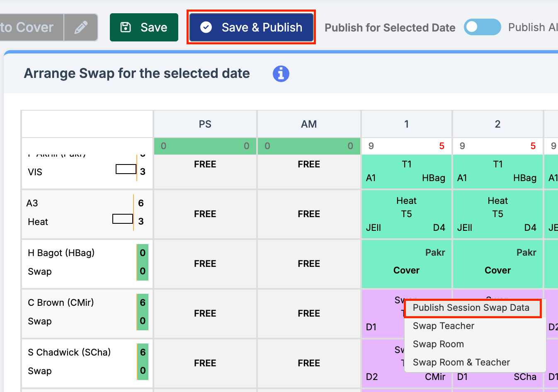Select Heat T5 cell in period 2
Image resolution: width=558 pixels, height=392 pixels.
[497, 214]
